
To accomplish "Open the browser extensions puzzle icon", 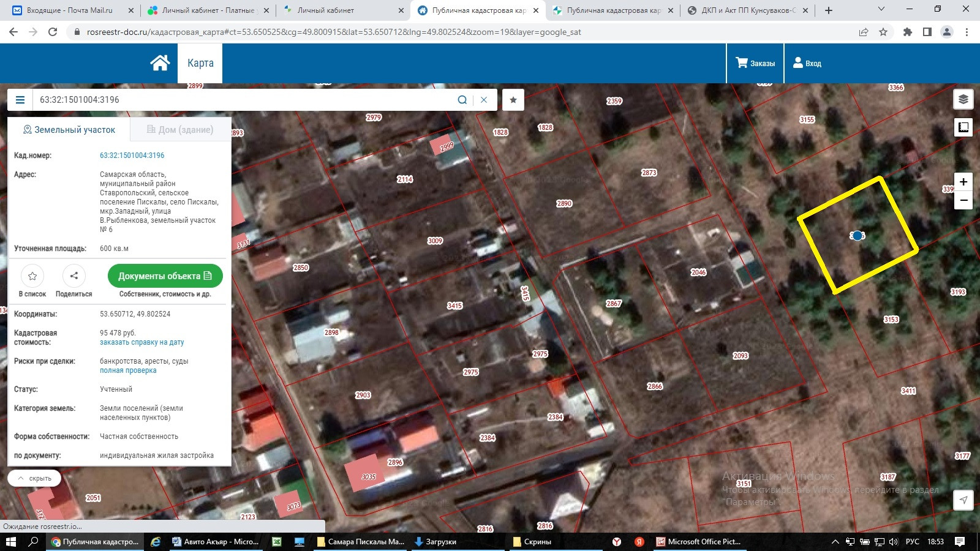I will [908, 32].
